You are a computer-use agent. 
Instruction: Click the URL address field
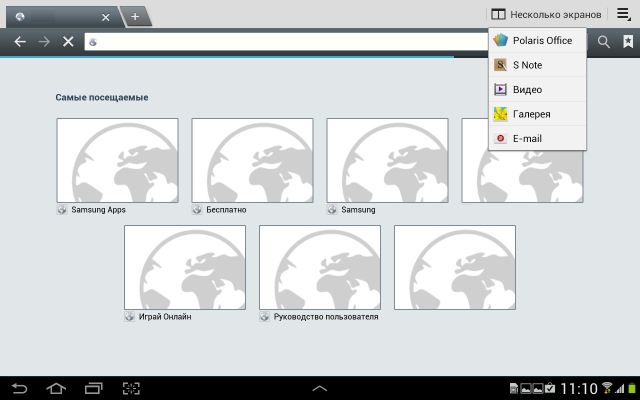tap(286, 42)
